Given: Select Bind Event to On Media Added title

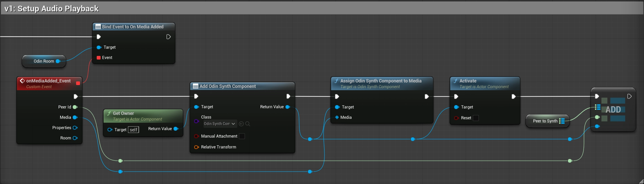Looking at the screenshot, I should tap(133, 27).
